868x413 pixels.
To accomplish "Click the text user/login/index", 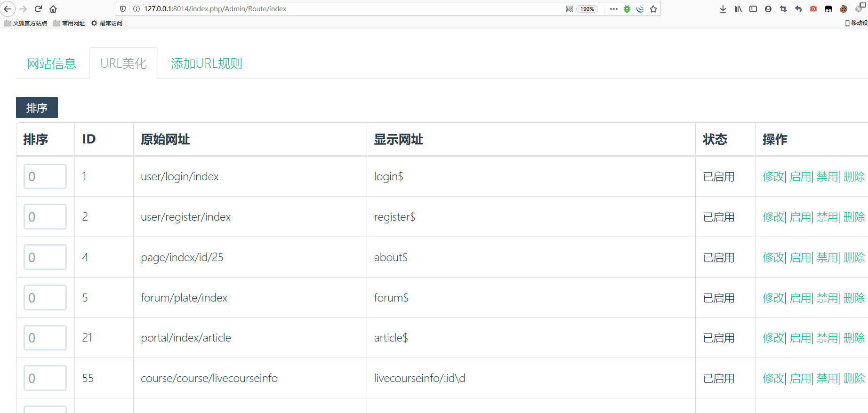I will point(180,176).
